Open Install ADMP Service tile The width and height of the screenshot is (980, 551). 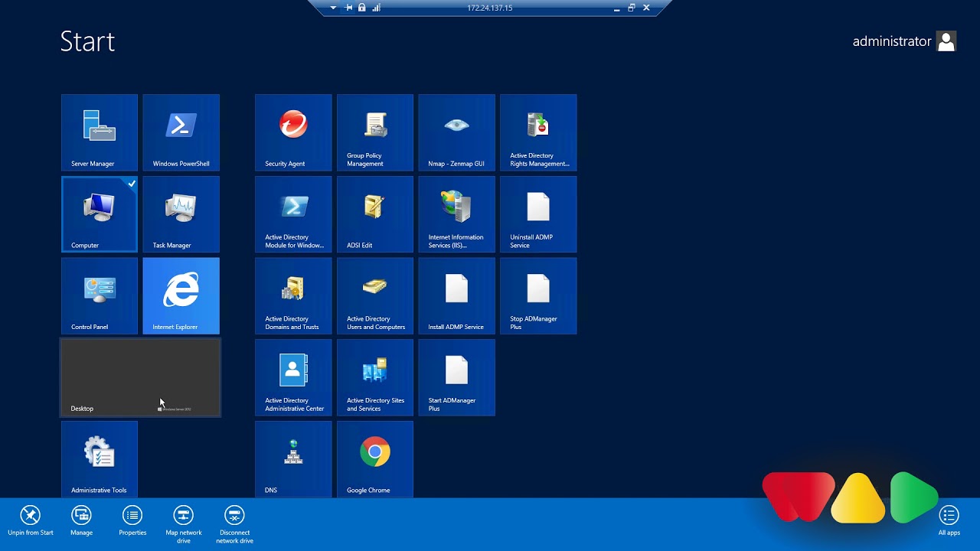point(457,296)
